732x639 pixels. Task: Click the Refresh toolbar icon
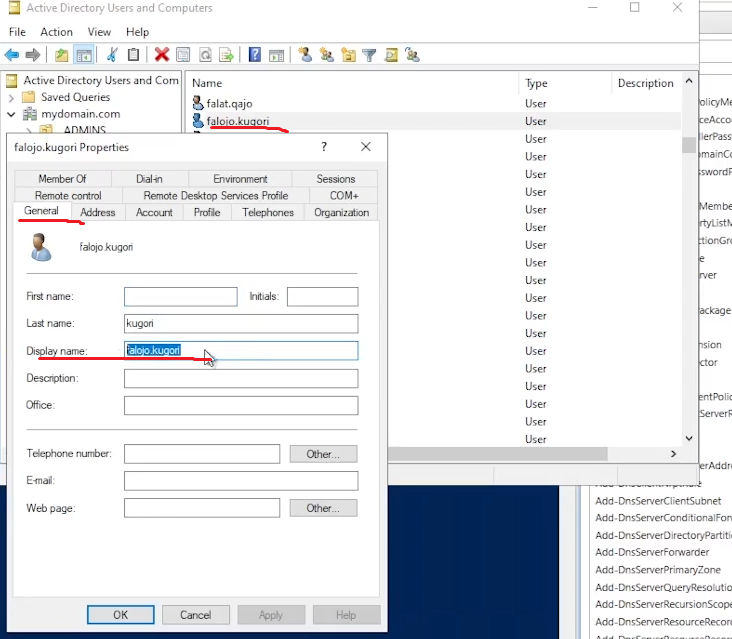[x=205, y=55]
